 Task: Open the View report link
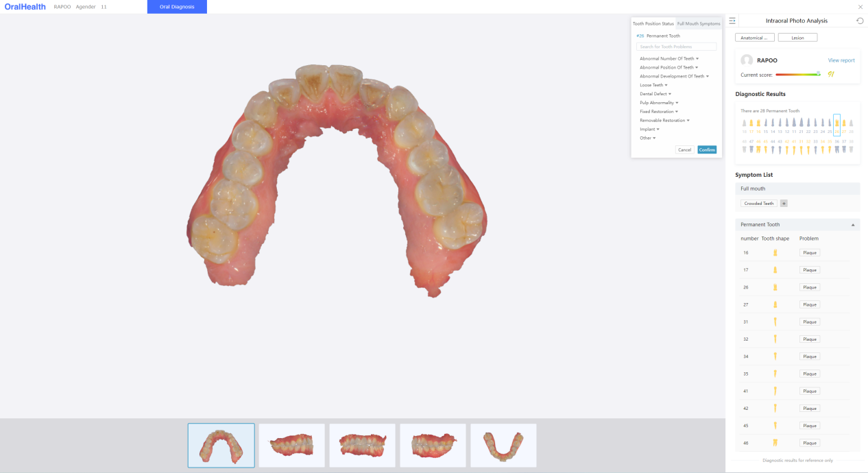coord(841,60)
